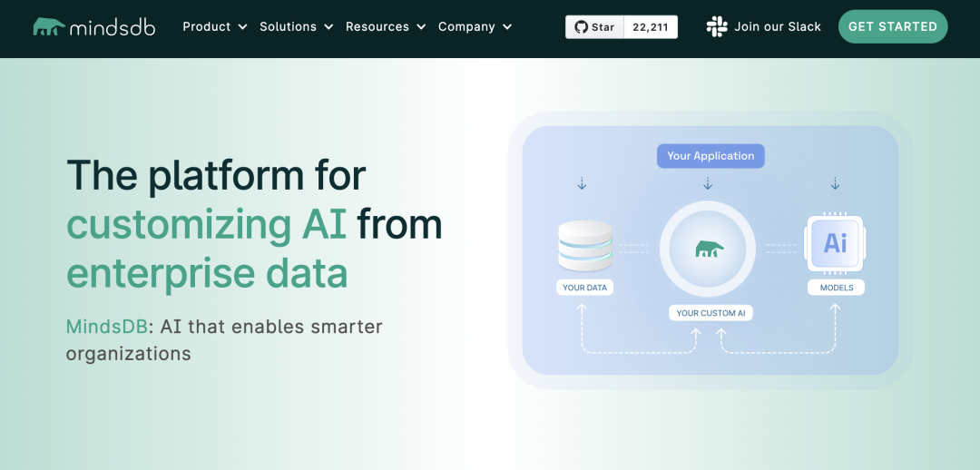980x470 pixels.
Task: Click the database cylinder icon in diagram
Action: click(585, 246)
